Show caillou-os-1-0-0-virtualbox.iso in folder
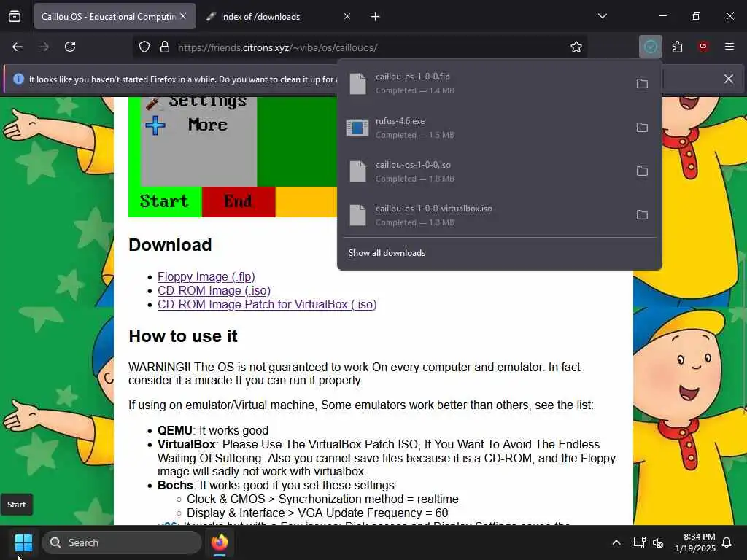Image resolution: width=747 pixels, height=560 pixels. coord(642,215)
